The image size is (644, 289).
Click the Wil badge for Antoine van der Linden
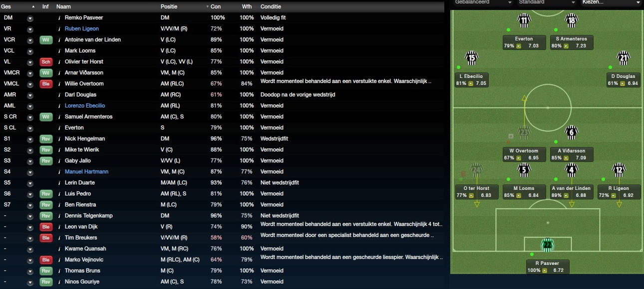click(46, 39)
